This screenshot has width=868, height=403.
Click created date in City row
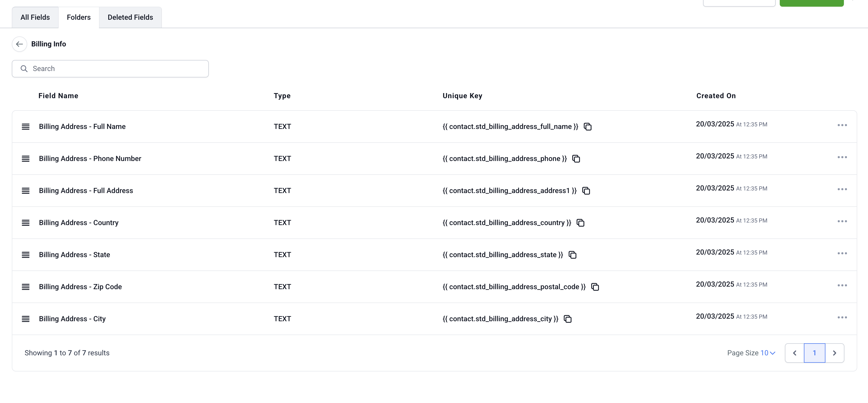click(x=732, y=316)
